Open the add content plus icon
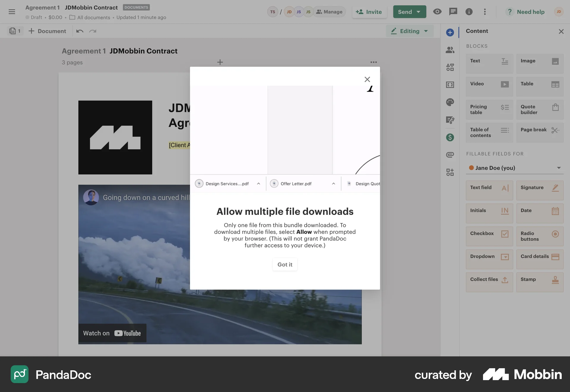Image resolution: width=570 pixels, height=392 pixels. point(450,33)
